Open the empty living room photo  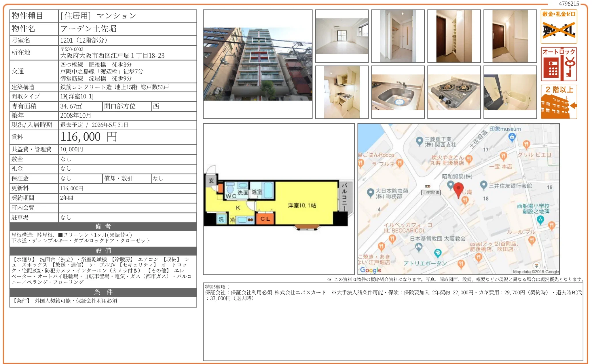click(342, 36)
